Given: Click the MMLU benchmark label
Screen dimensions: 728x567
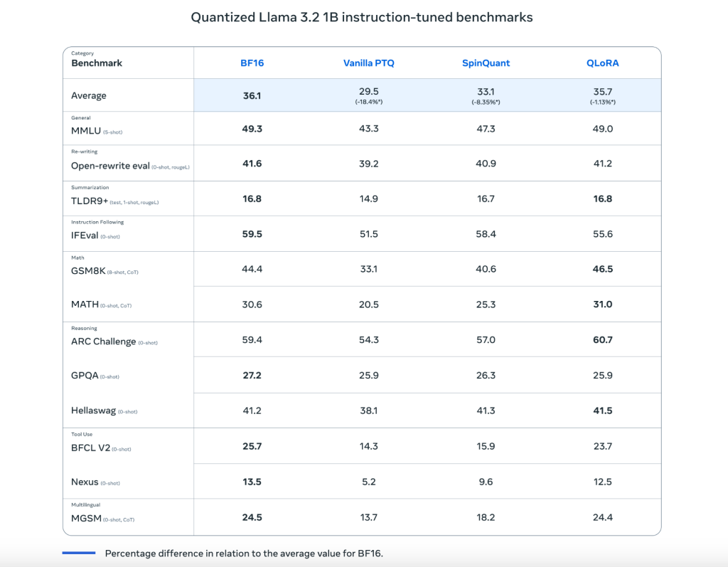Looking at the screenshot, I should pyautogui.click(x=86, y=131).
